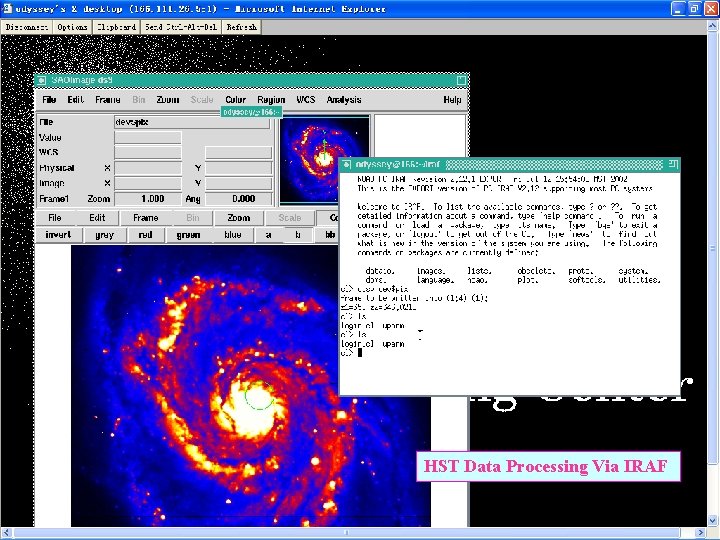Viewport: 720px width, 540px height.
Task: Click the Clipboard button
Action: click(117, 27)
